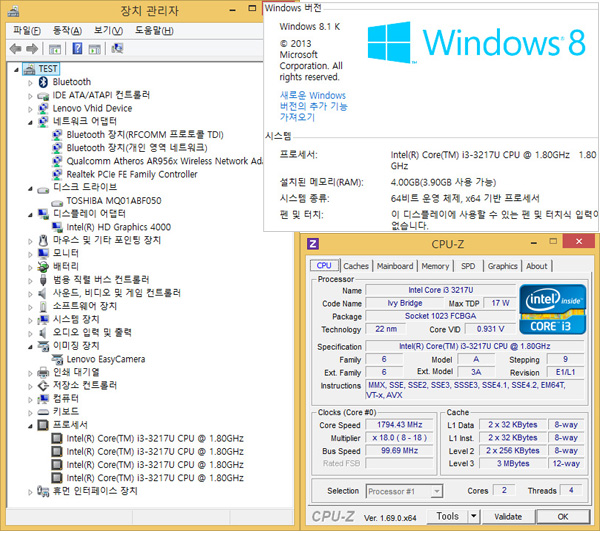Select Bluetooth 장치(개인 영역 네트워크) entry

137,148
